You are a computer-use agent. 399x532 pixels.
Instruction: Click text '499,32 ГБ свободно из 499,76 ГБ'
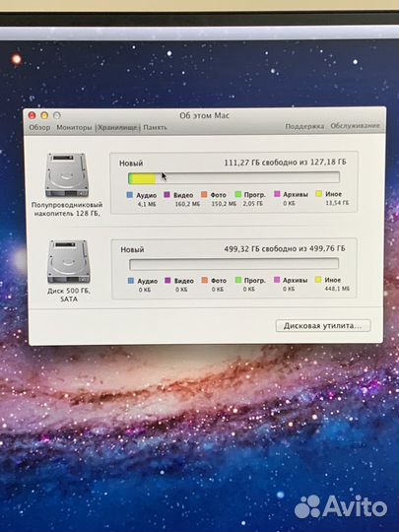pyautogui.click(x=285, y=248)
